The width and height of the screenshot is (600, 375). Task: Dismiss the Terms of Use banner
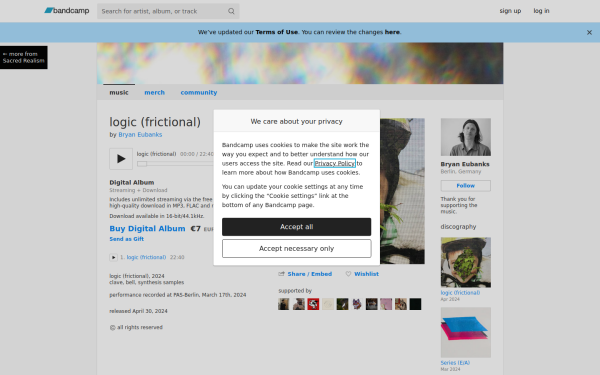(589, 33)
